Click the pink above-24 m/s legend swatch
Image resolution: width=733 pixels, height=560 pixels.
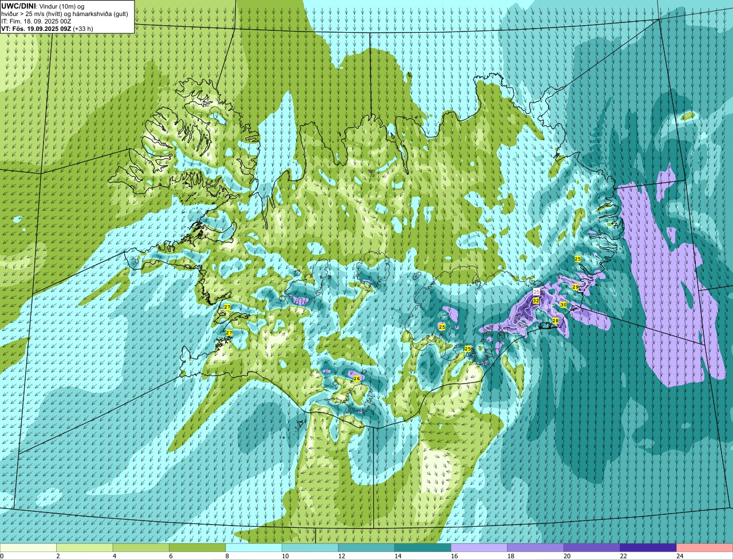[705, 547]
